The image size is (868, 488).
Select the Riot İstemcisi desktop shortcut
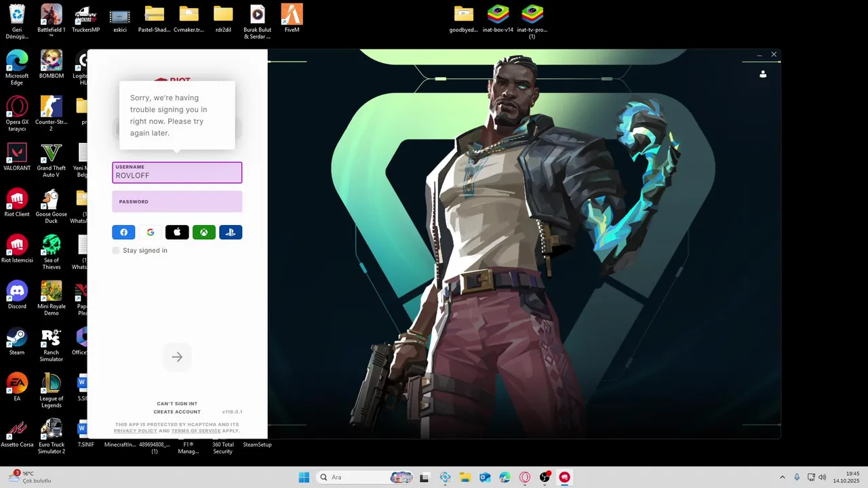point(17,249)
